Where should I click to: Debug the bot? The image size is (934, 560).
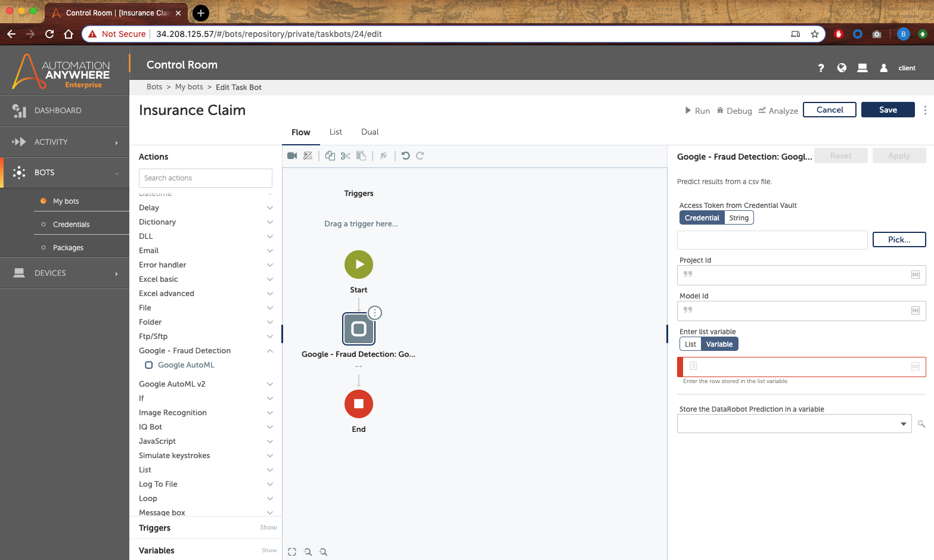click(734, 111)
